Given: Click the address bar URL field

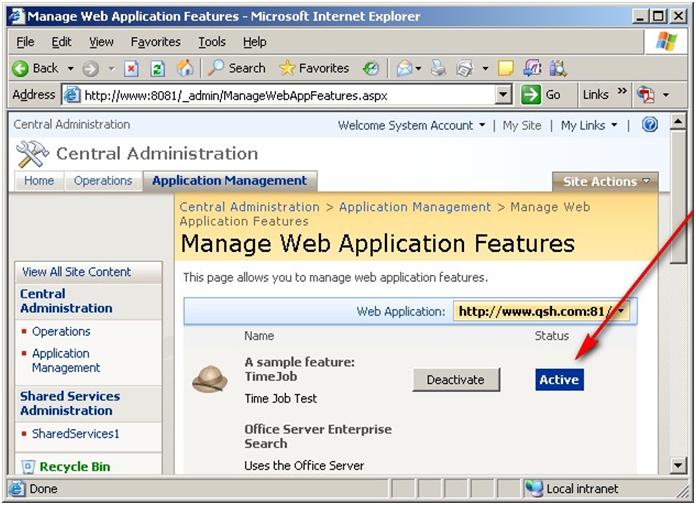Looking at the screenshot, I should click(x=287, y=95).
